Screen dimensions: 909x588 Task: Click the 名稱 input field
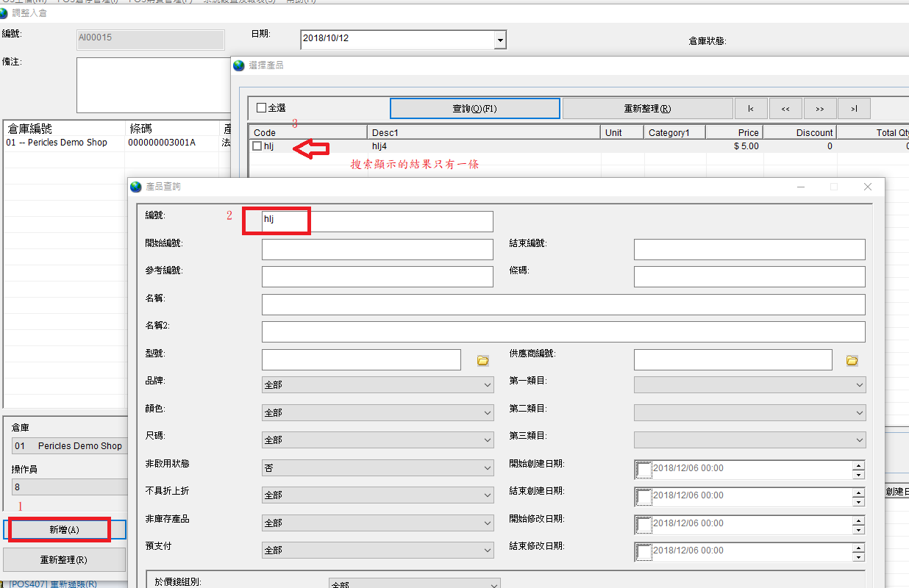pyautogui.click(x=563, y=304)
